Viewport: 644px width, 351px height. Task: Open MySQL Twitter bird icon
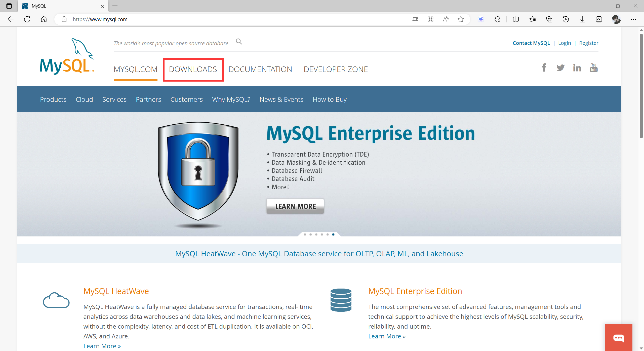[x=560, y=68]
